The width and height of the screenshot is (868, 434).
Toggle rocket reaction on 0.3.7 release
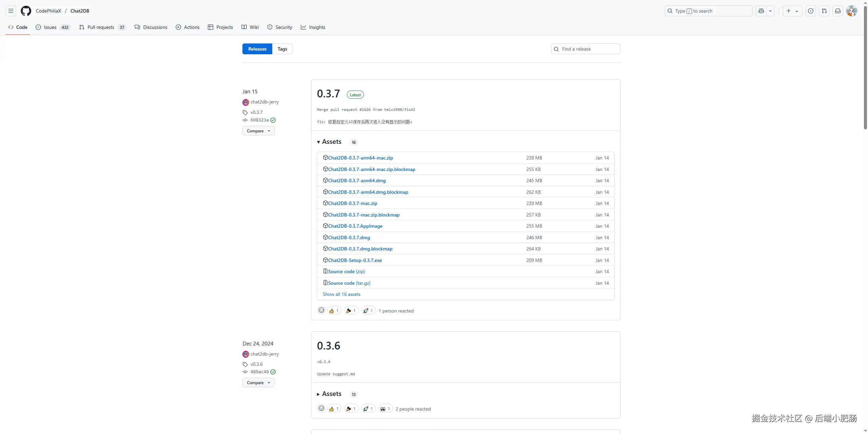click(x=368, y=310)
